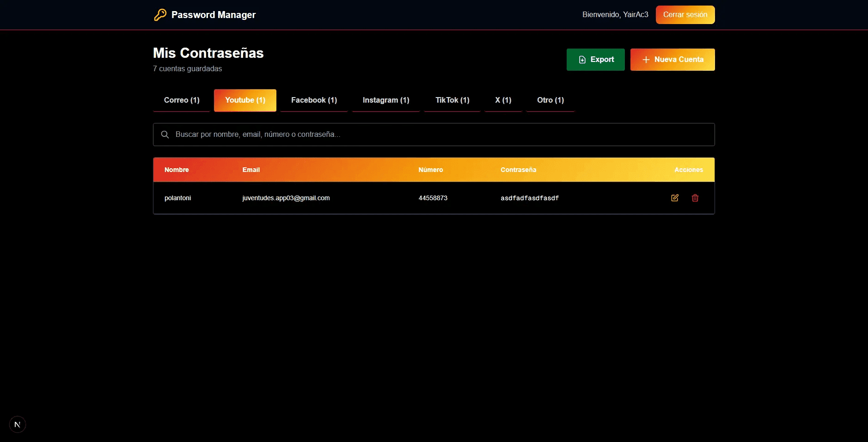Export the saved passwords

pyautogui.click(x=595, y=60)
